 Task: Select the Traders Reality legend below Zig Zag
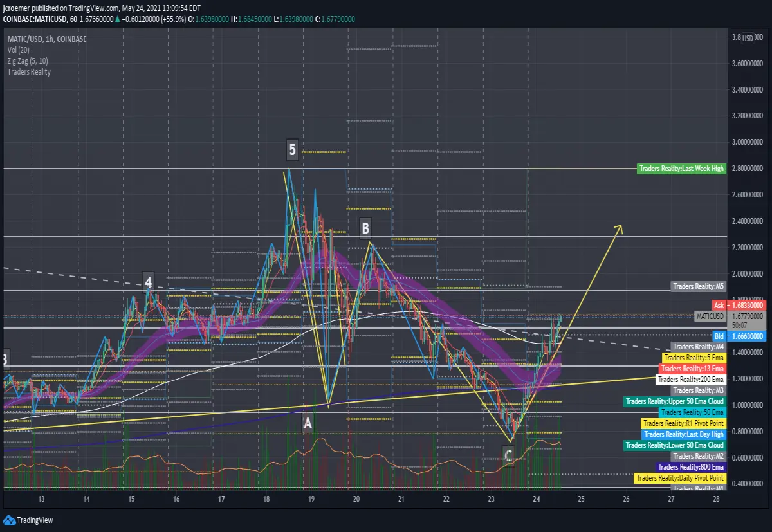pos(29,72)
